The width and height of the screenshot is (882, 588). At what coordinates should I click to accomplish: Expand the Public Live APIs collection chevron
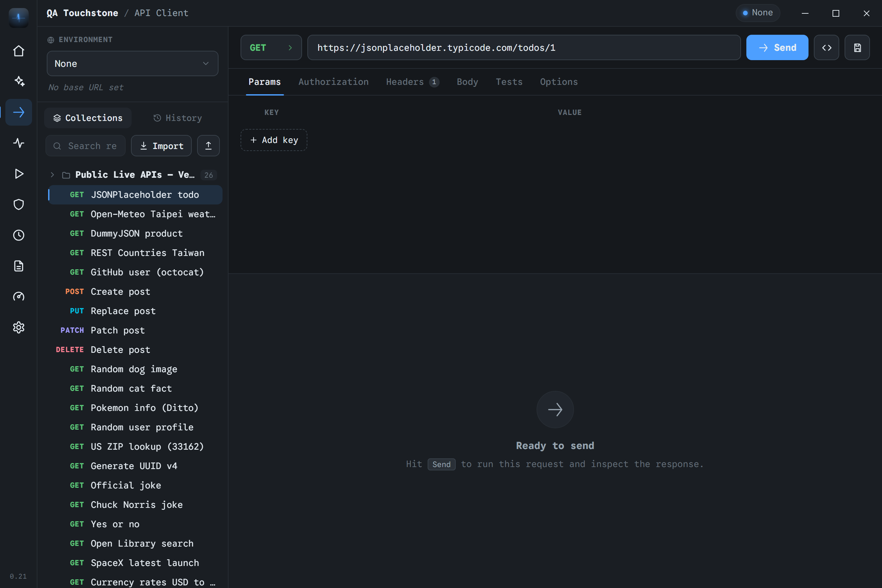[x=52, y=175]
